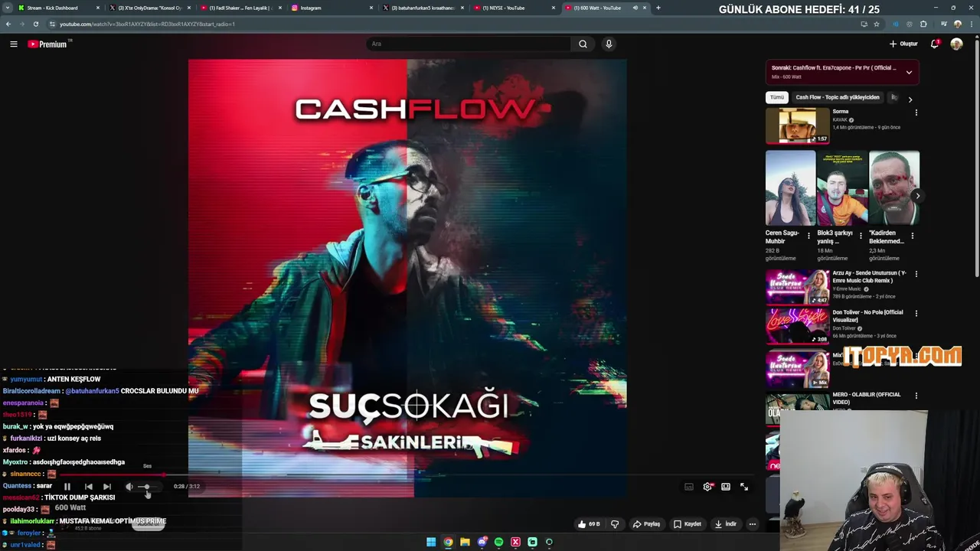Mute the 600 Watt tab audio icon
980x551 pixels.
635,8
